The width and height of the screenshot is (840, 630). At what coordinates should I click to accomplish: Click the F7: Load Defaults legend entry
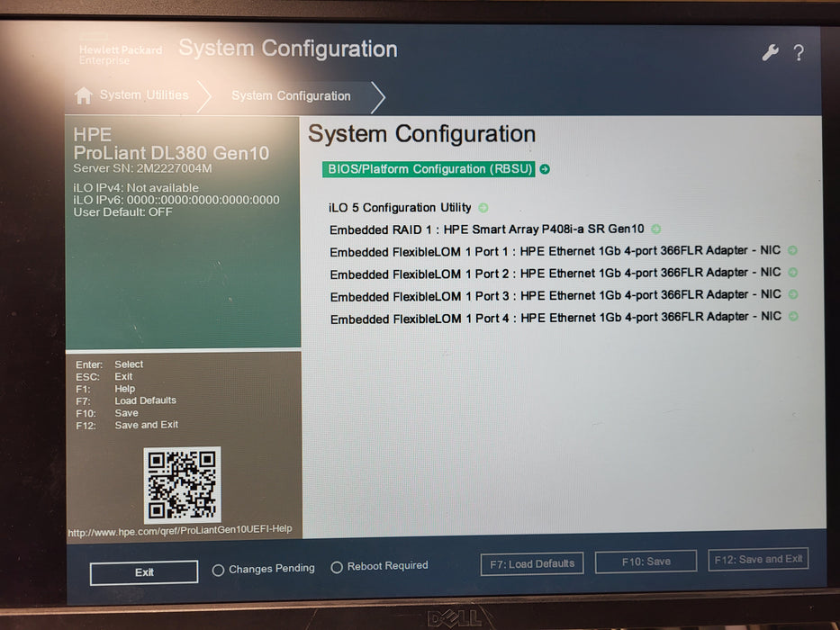pos(126,400)
